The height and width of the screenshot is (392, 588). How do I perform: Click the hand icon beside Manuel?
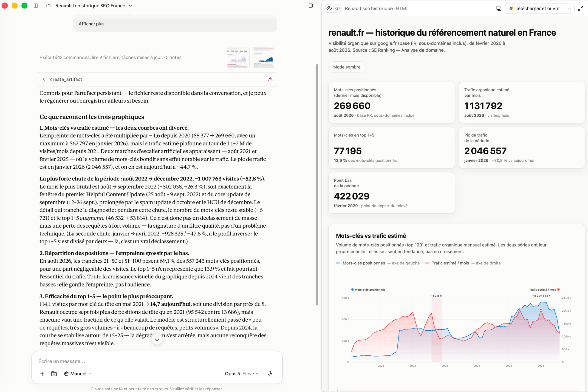66,374
